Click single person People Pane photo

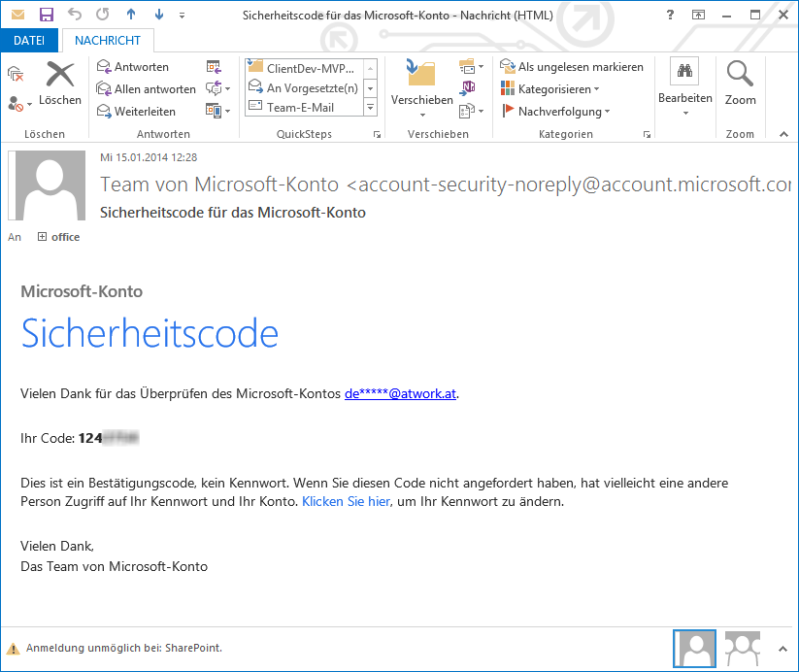point(694,649)
